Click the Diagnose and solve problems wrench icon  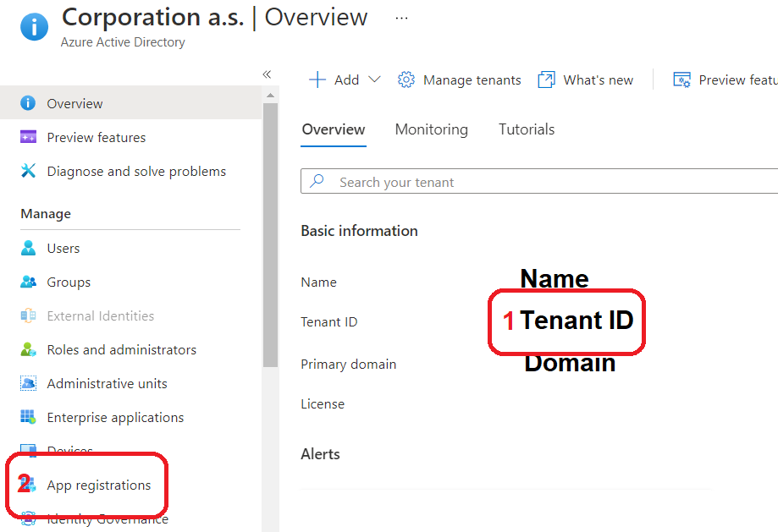pos(28,171)
